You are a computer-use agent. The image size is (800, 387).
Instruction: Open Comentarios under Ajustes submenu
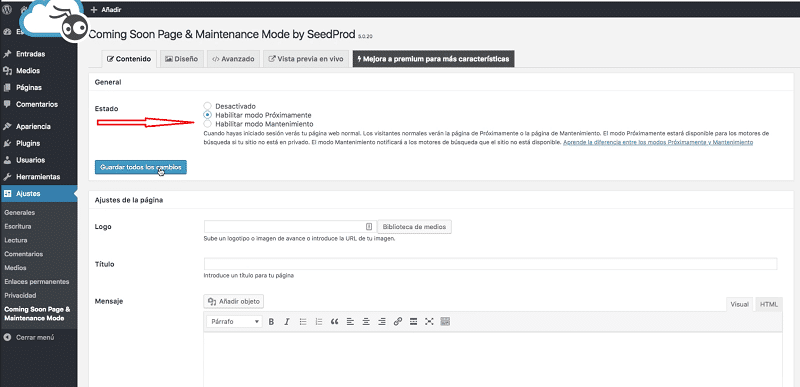[x=23, y=253]
